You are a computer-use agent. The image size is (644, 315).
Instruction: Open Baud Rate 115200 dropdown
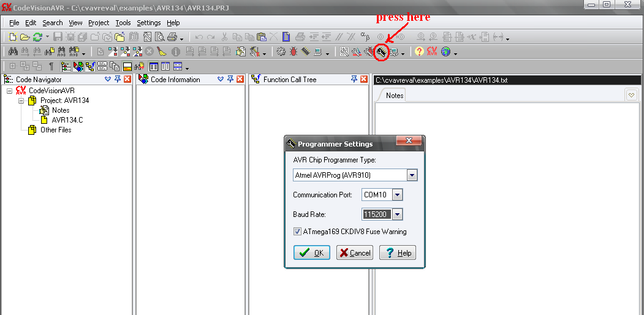pyautogui.click(x=397, y=214)
